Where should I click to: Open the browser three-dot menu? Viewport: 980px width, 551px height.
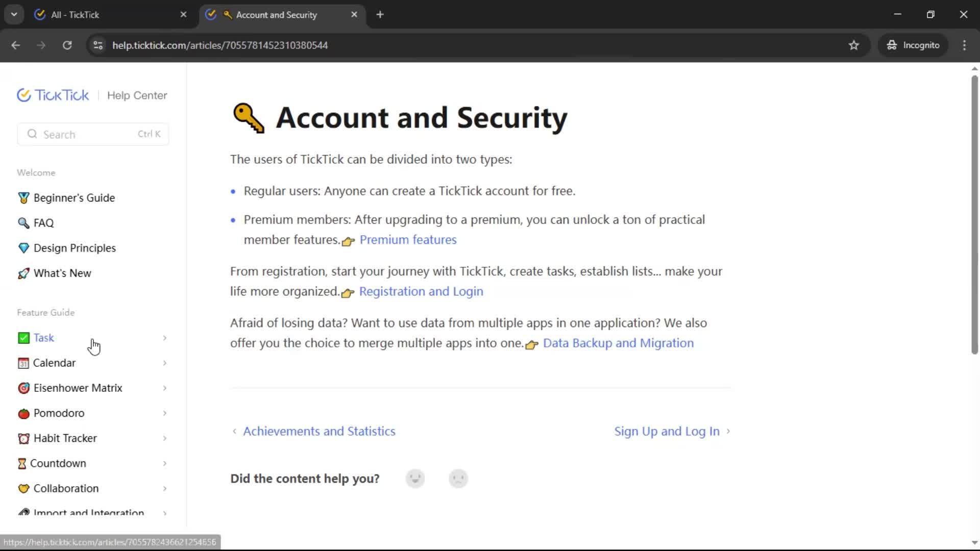964,45
